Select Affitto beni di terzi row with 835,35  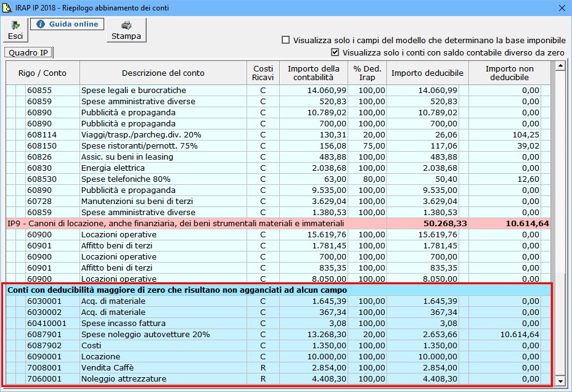coord(278,267)
